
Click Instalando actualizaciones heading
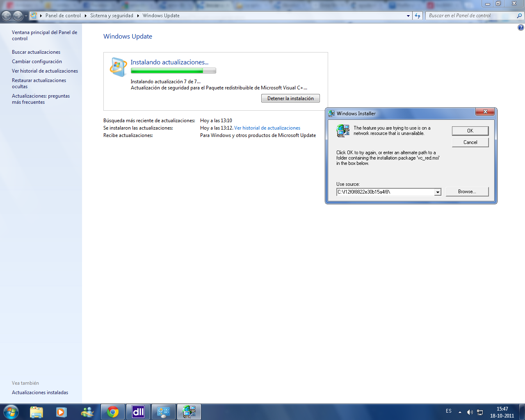169,62
